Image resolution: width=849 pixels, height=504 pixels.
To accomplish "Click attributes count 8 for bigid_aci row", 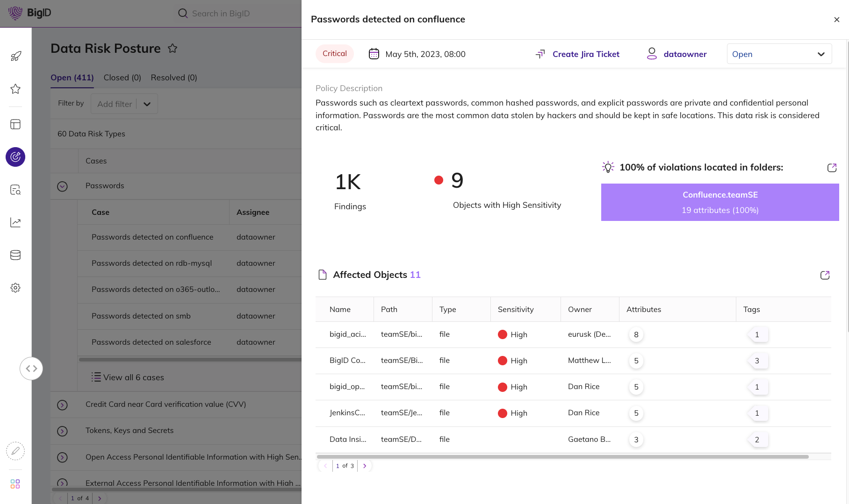I will tap(636, 334).
